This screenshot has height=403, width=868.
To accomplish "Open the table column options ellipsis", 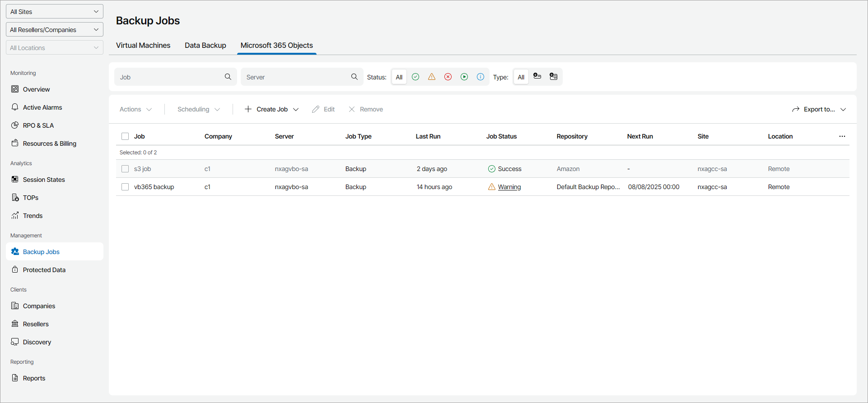I will pos(842,136).
